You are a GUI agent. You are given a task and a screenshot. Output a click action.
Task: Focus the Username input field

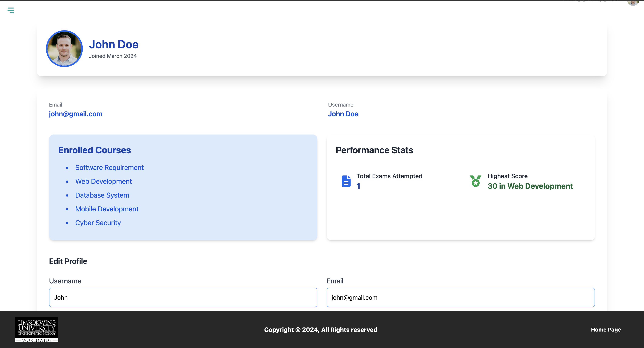pos(183,297)
